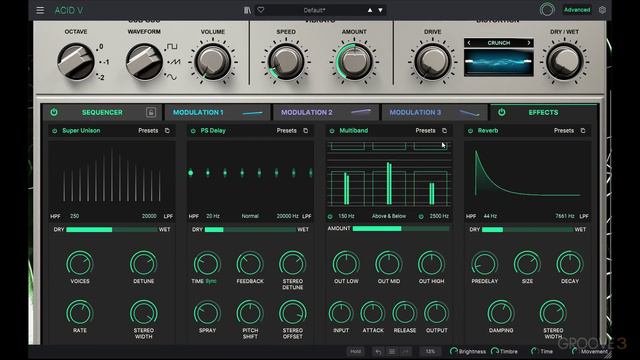Switch to the Effects tab

tap(543, 112)
